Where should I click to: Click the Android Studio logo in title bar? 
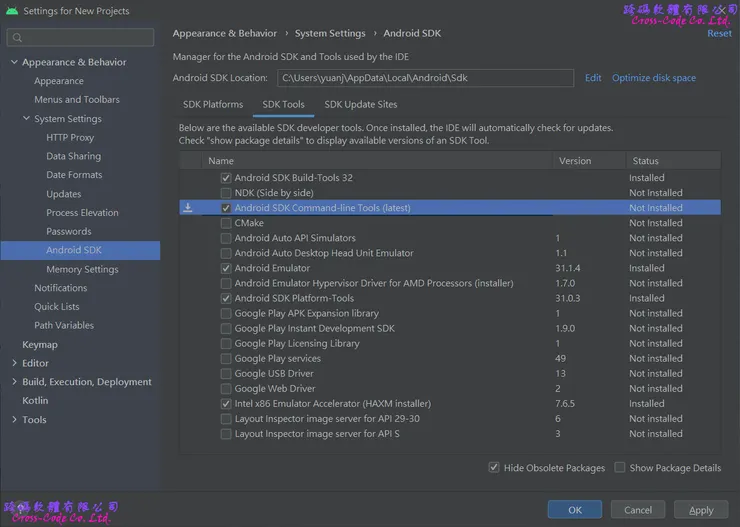pyautogui.click(x=11, y=11)
